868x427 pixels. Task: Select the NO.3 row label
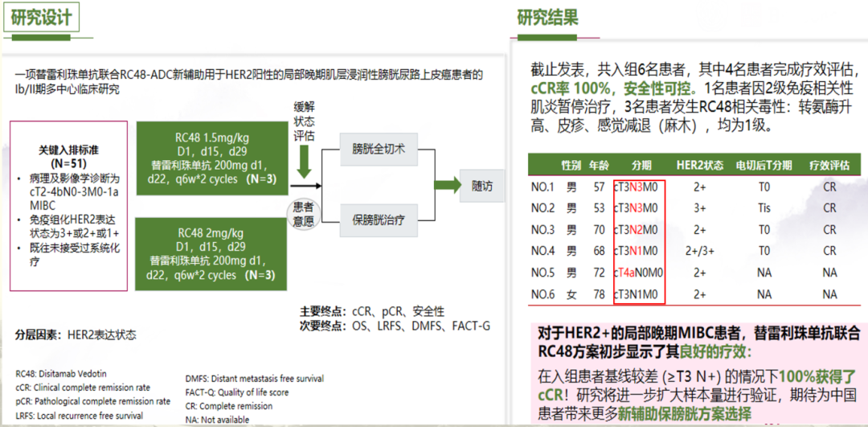point(542,230)
